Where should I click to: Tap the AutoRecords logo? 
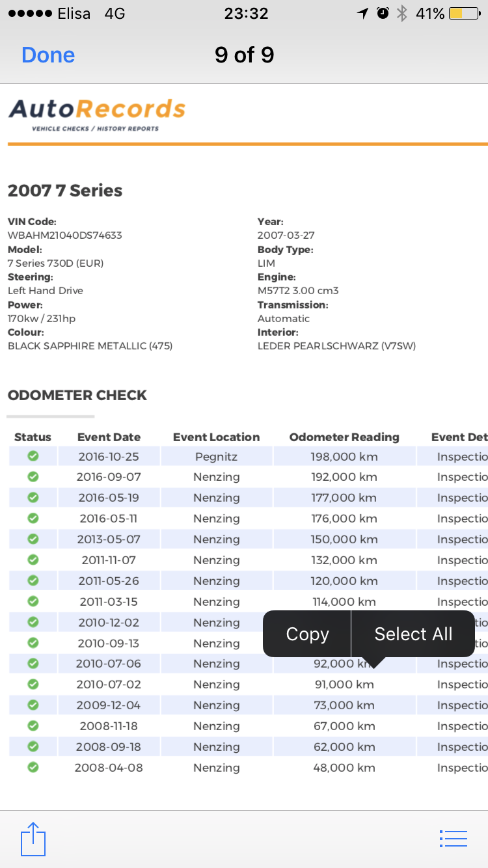coord(97,114)
